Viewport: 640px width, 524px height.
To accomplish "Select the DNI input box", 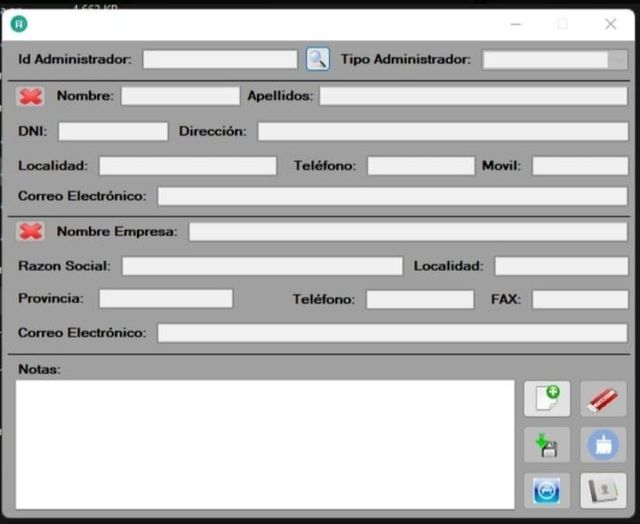I will pos(113,131).
